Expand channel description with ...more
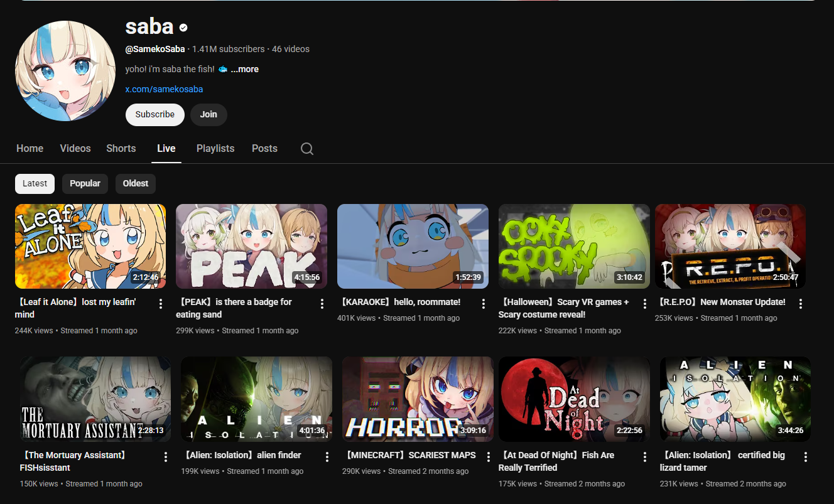Image resolution: width=834 pixels, height=504 pixels. point(245,69)
